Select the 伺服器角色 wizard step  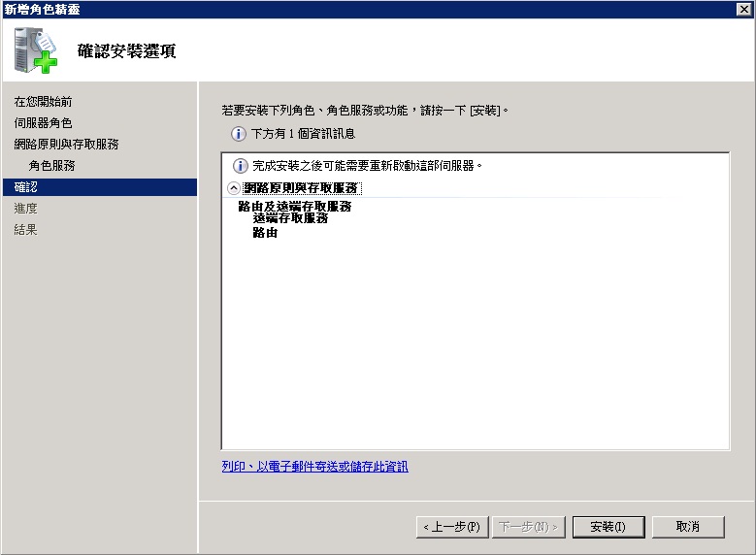coord(43,123)
